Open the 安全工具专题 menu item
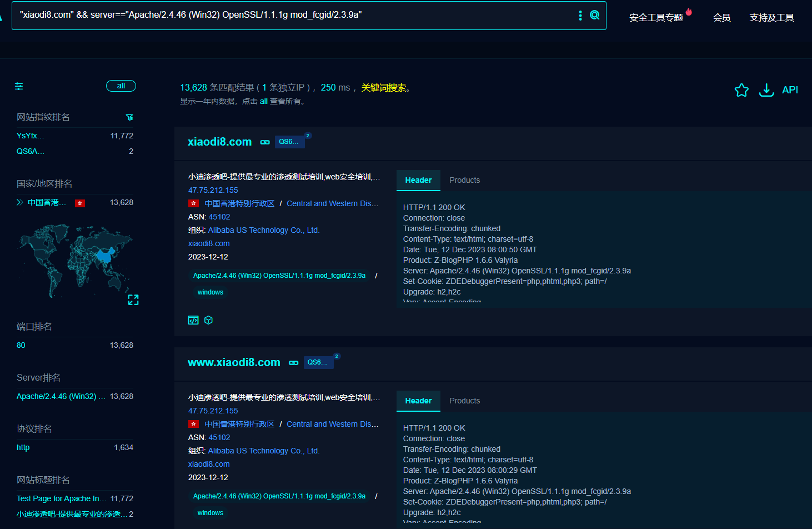The height and width of the screenshot is (529, 812). coord(656,18)
